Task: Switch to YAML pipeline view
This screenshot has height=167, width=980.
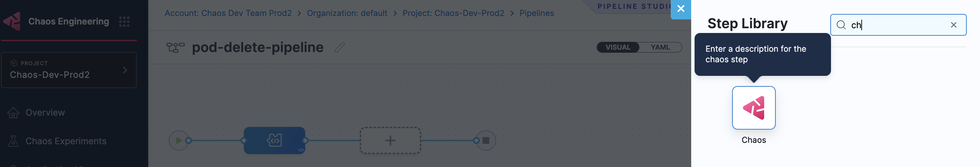Action: pos(660,47)
